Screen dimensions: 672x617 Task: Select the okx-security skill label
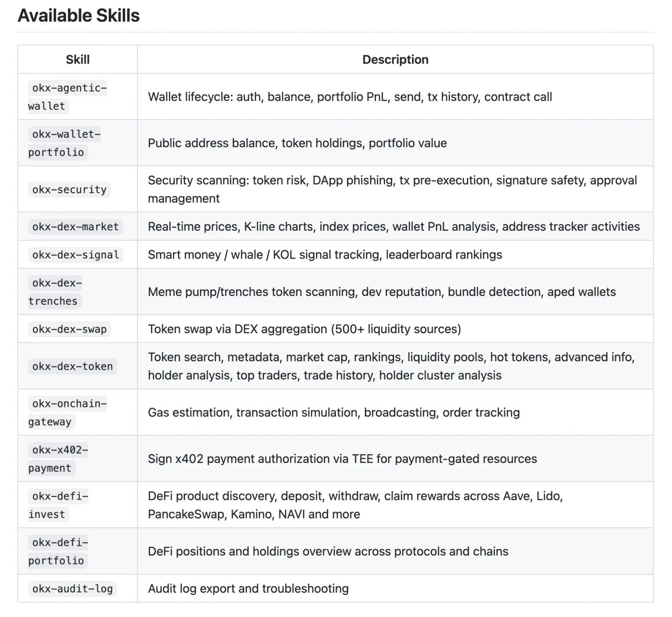tap(69, 190)
